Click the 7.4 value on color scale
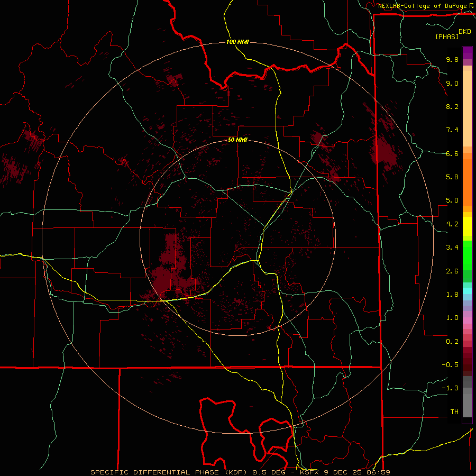 [x=452, y=130]
